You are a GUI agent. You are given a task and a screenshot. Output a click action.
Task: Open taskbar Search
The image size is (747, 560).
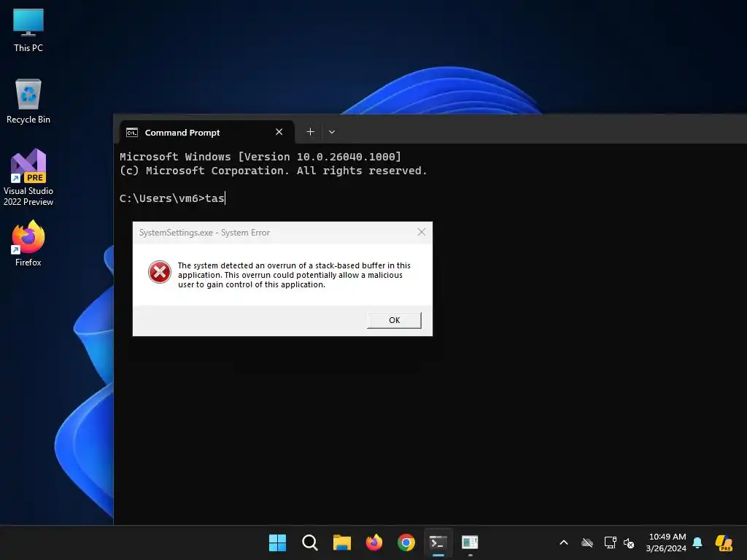(x=309, y=542)
